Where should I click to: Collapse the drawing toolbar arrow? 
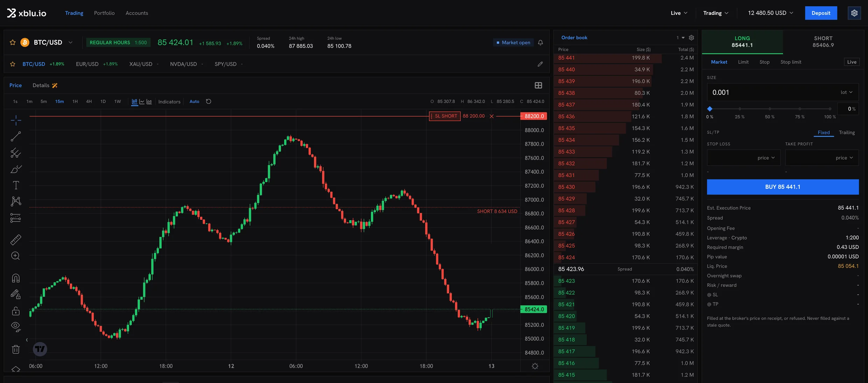pyautogui.click(x=27, y=340)
